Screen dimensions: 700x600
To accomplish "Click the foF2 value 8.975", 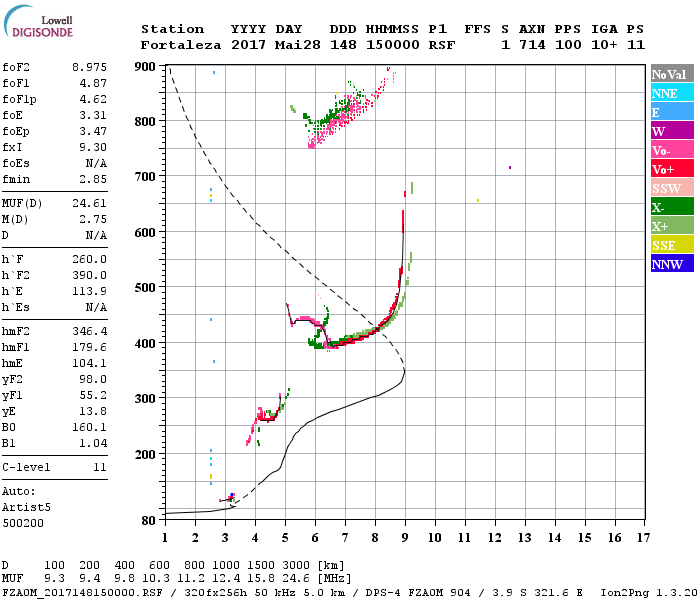I will tap(89, 67).
